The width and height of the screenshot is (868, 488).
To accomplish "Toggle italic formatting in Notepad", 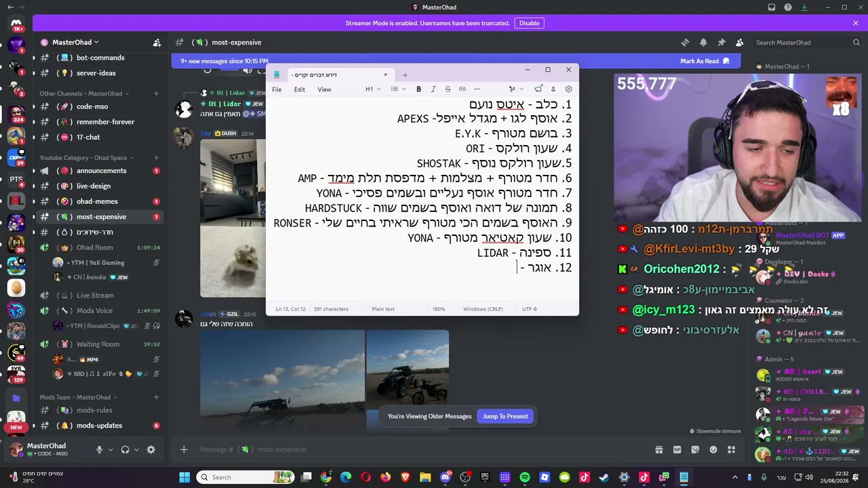I will point(433,89).
